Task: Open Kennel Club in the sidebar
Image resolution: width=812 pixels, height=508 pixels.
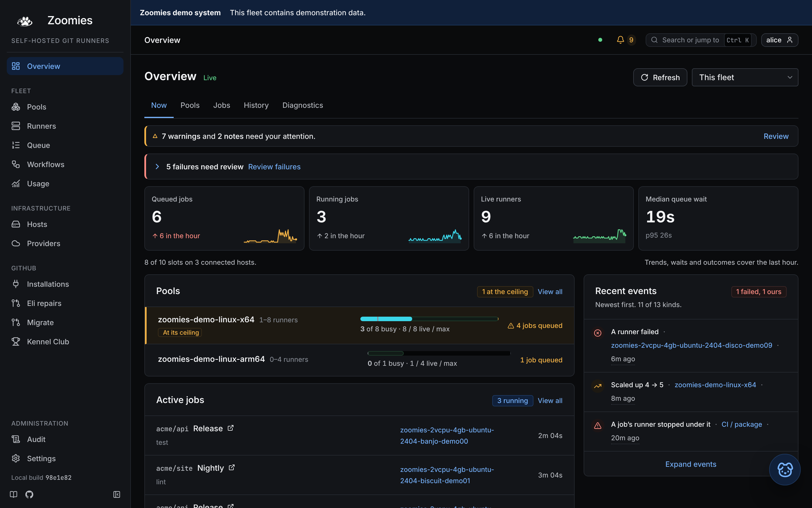Action: 65,341
